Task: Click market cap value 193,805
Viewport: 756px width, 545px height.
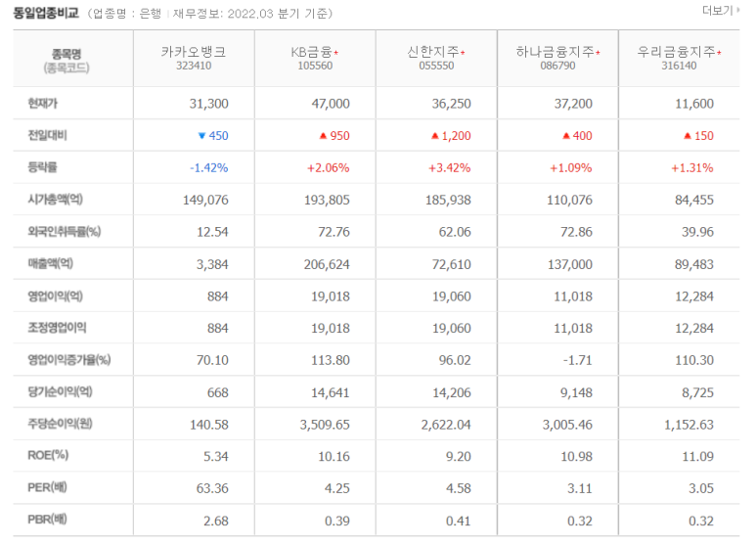Action: [x=327, y=201]
